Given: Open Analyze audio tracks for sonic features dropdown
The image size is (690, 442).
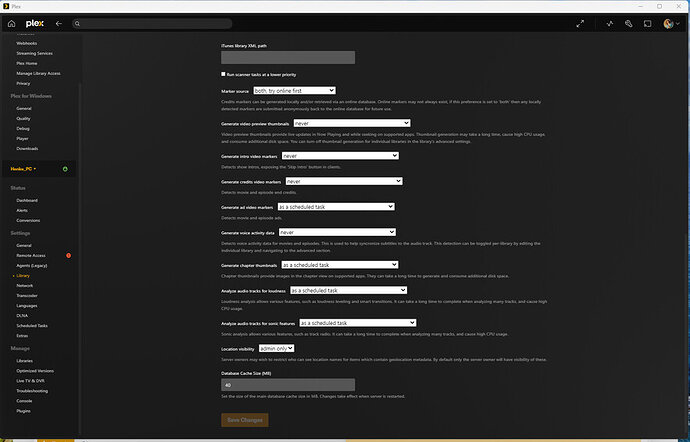Looking at the screenshot, I should tap(357, 323).
